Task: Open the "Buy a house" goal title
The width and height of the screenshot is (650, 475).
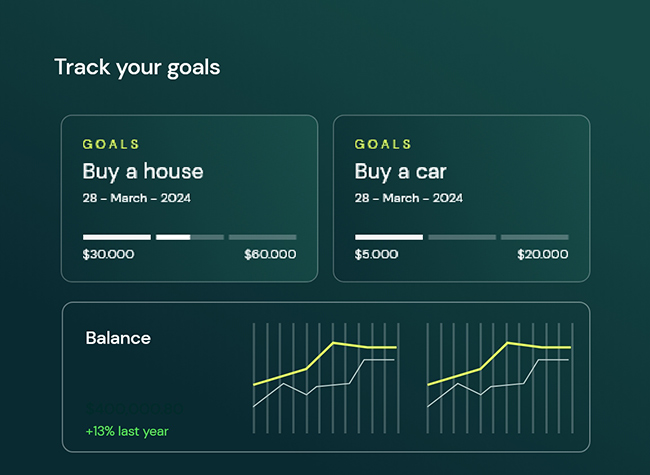Action: 142,171
